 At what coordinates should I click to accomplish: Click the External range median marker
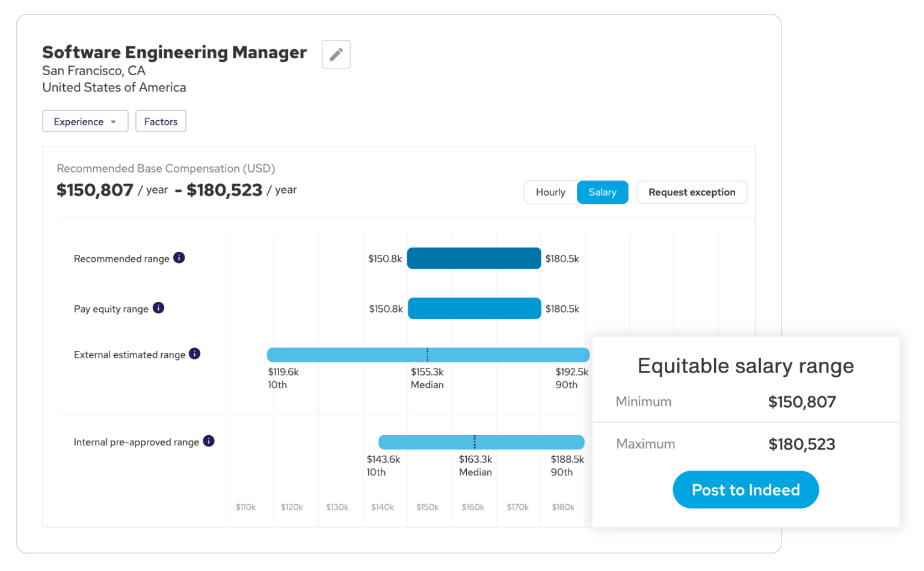click(x=427, y=355)
